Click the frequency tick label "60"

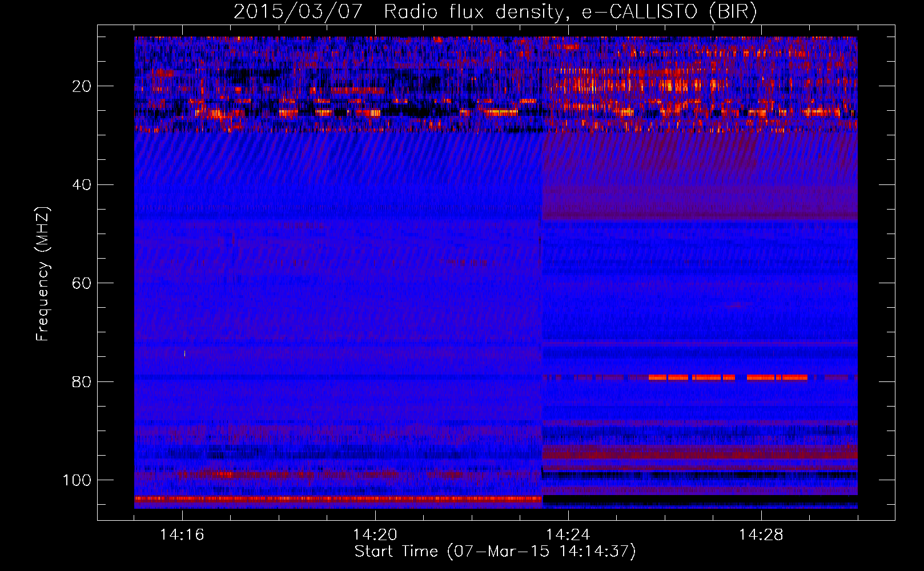click(x=82, y=283)
